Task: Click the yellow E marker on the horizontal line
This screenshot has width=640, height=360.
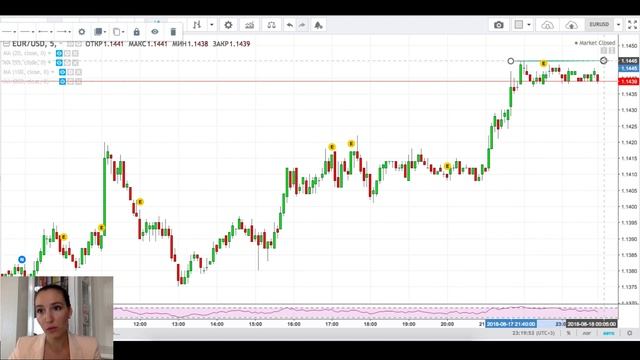Action: coord(543,64)
